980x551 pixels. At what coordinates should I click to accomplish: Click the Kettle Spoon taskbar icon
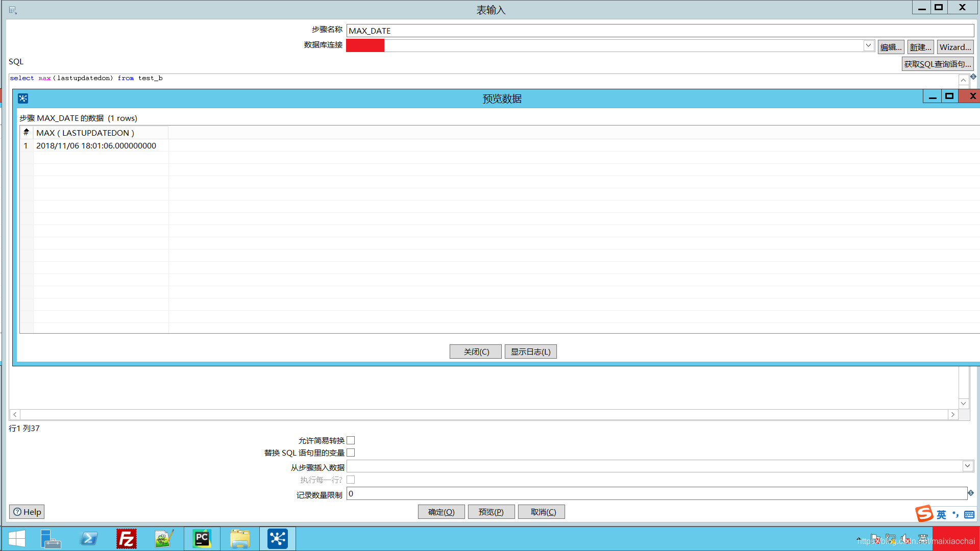point(278,539)
